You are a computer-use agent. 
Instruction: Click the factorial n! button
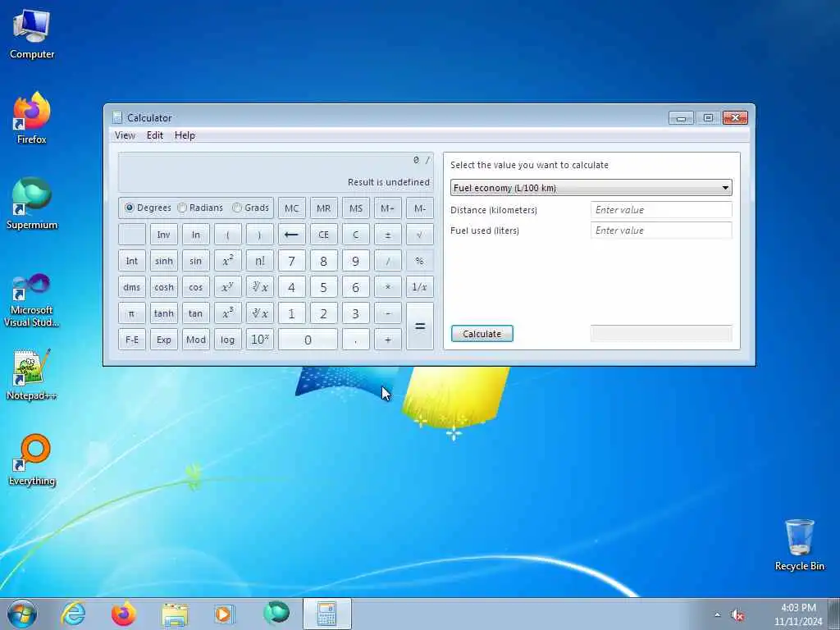[260, 261]
